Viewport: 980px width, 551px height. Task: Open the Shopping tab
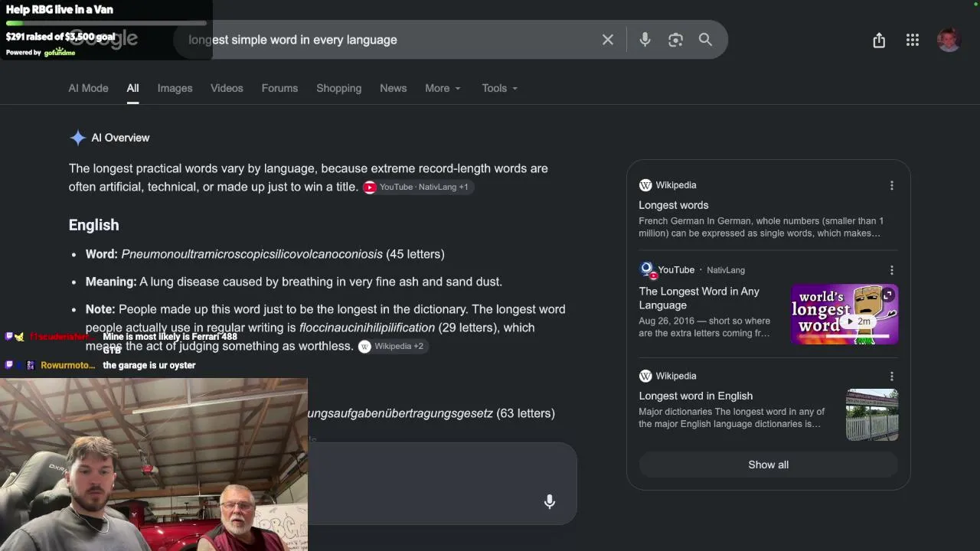click(338, 88)
